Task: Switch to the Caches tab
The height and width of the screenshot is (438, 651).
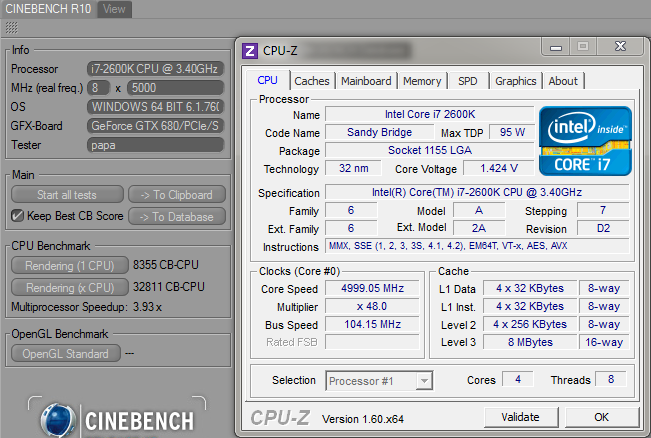Action: coord(312,81)
